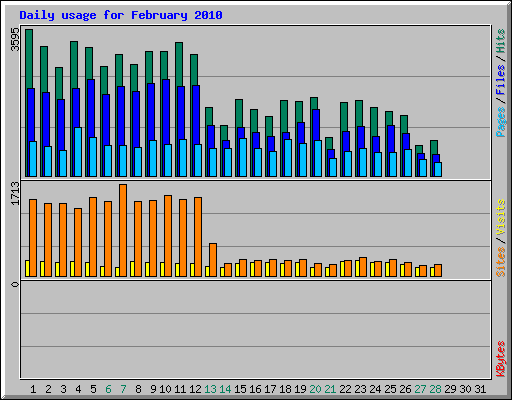
Task: Click weekend day 20 axis label
Action: pos(315,389)
